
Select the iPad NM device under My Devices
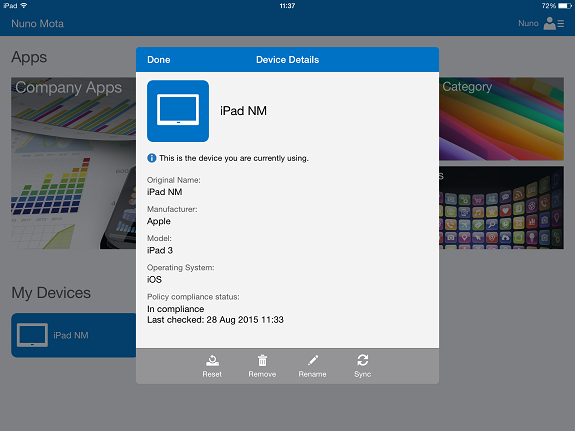tap(73, 335)
